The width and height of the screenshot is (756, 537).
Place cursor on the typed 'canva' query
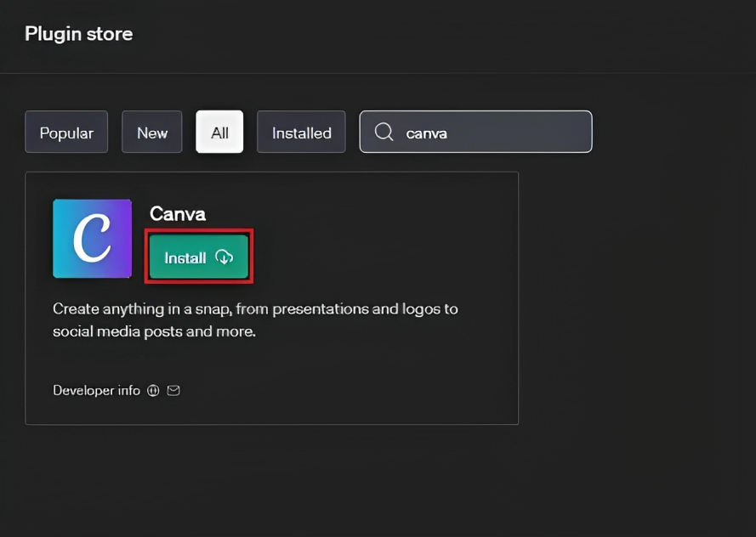tap(426, 133)
